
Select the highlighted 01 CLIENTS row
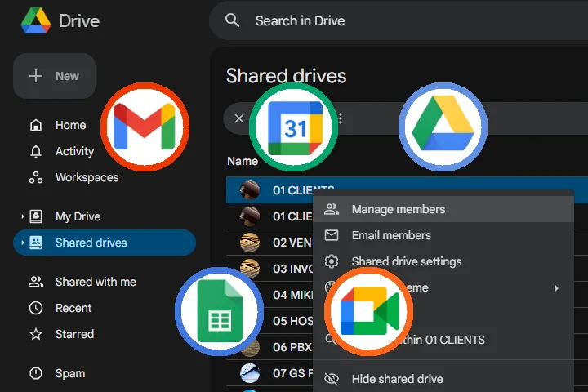[407, 189]
